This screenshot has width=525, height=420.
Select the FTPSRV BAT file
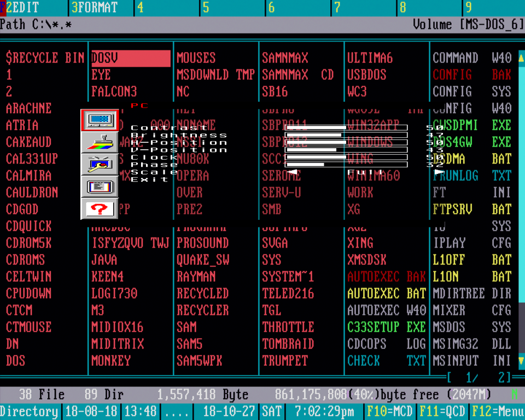click(x=472, y=209)
